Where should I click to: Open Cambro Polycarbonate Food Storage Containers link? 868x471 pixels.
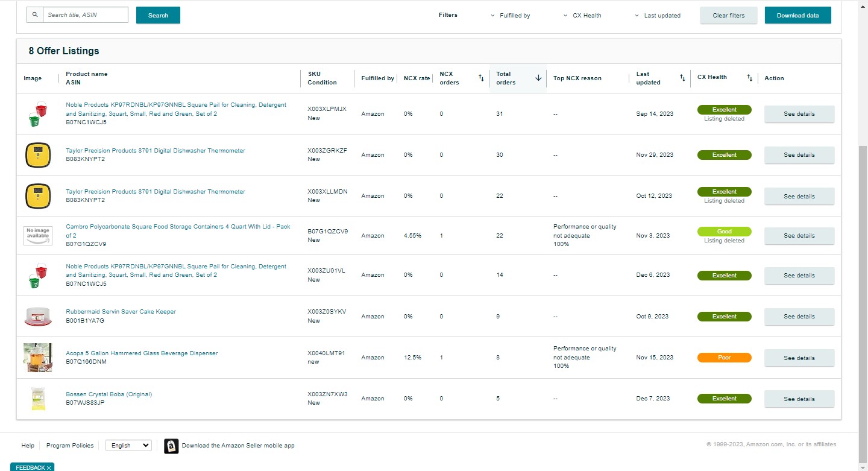[178, 231]
